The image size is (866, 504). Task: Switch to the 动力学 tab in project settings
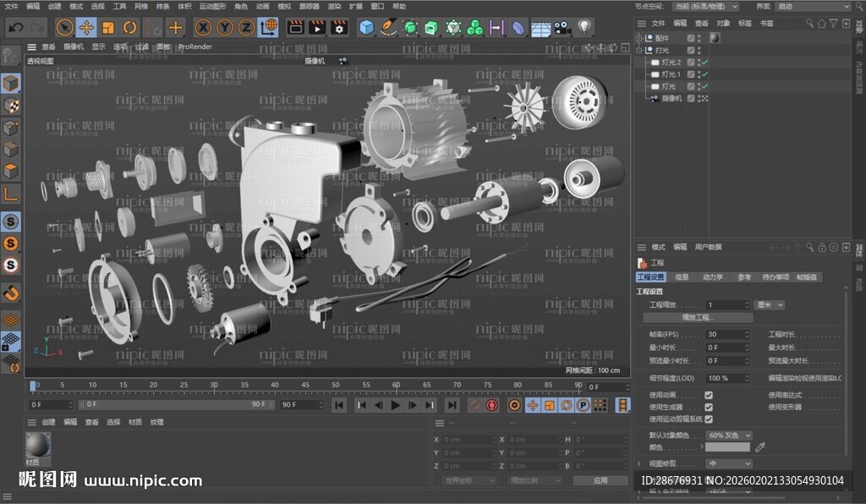tap(714, 277)
